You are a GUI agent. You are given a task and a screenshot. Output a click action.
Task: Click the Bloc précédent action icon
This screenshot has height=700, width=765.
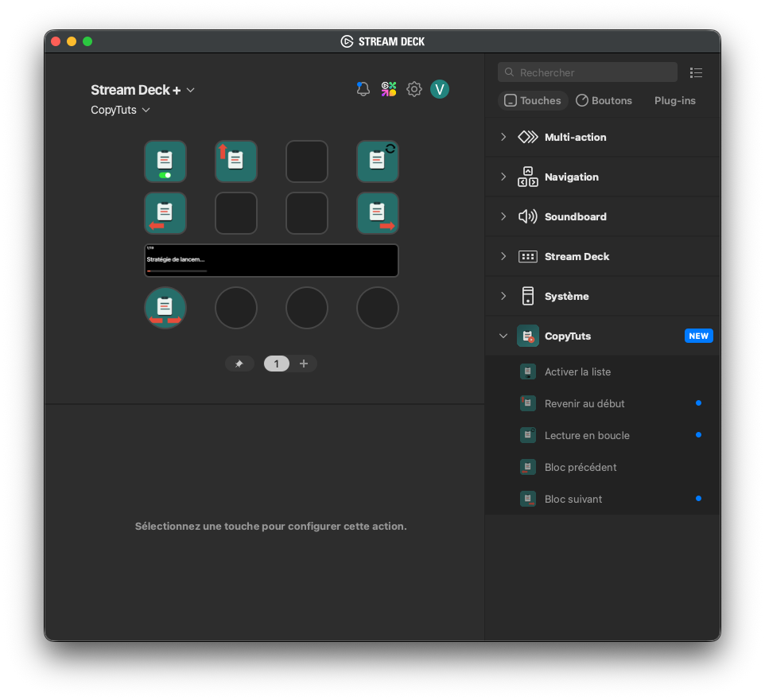[528, 467]
